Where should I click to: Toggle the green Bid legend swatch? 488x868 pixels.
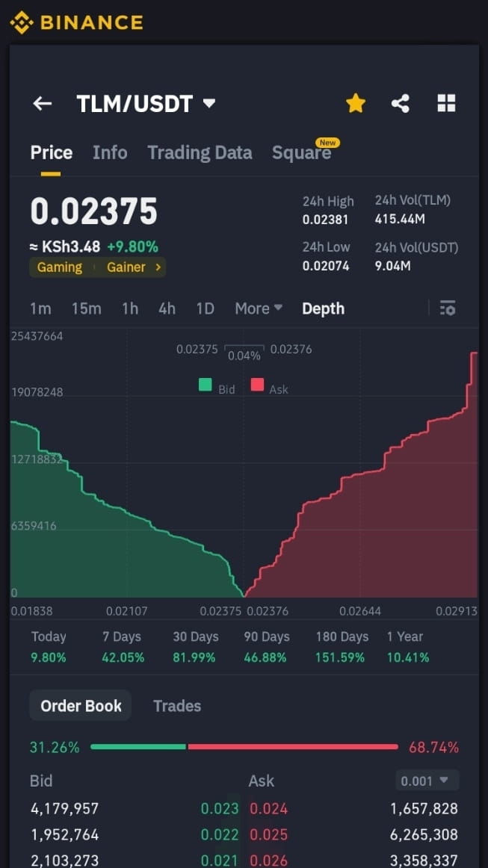click(x=206, y=384)
